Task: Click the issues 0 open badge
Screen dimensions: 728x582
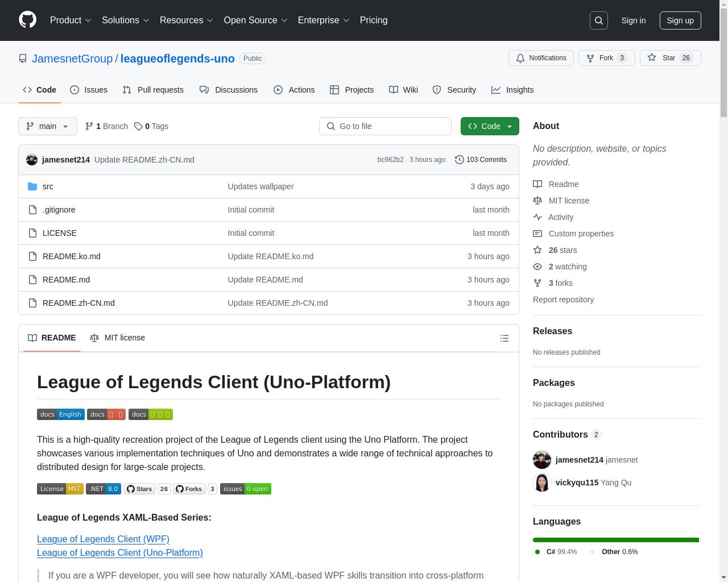Action: (x=246, y=489)
